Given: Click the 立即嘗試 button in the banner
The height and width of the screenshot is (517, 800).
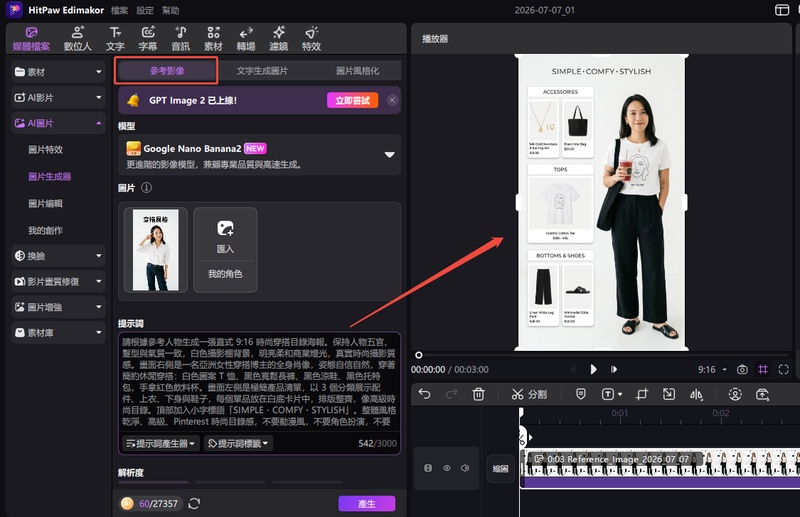Looking at the screenshot, I should coord(353,101).
